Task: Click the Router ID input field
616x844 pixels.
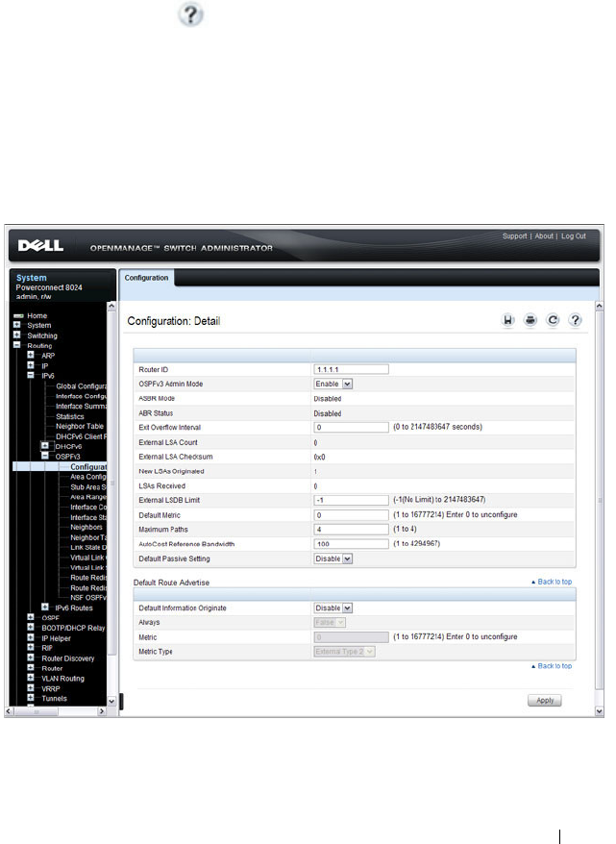Action: [x=351, y=369]
